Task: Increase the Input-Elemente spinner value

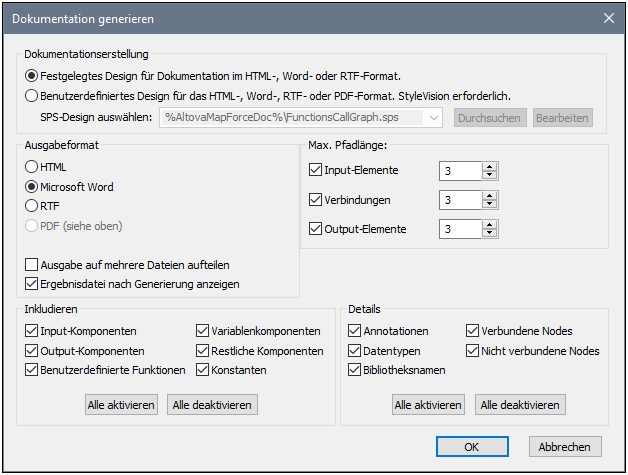Action: pos(489,167)
